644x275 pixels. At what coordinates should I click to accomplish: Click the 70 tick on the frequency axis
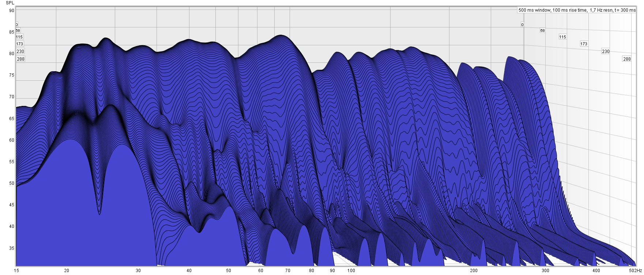[287, 271]
